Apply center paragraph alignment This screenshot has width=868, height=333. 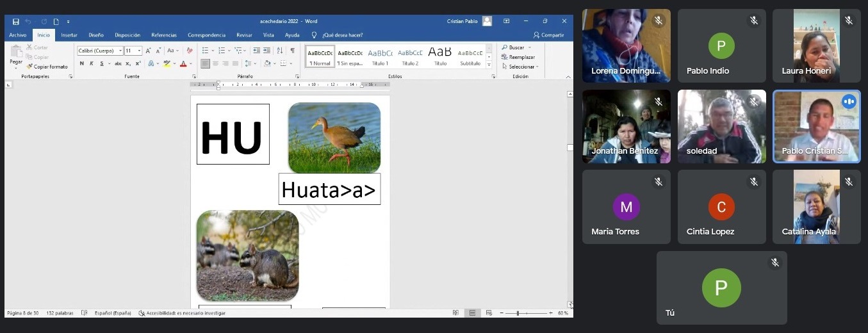click(x=215, y=63)
